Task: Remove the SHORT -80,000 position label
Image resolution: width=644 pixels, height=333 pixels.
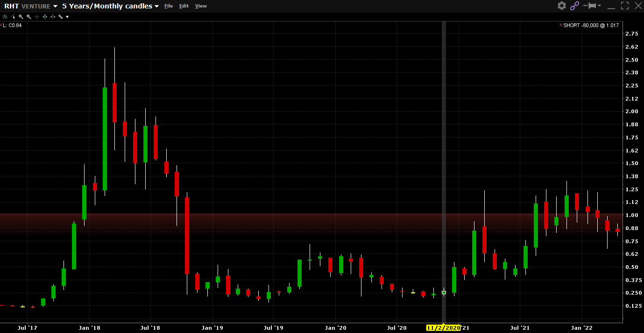Action: pyautogui.click(x=561, y=25)
